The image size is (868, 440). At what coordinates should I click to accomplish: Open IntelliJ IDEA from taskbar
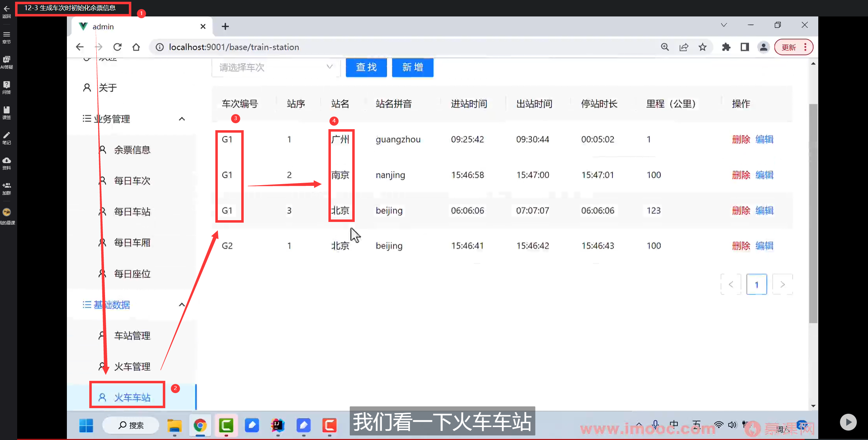[x=278, y=425]
